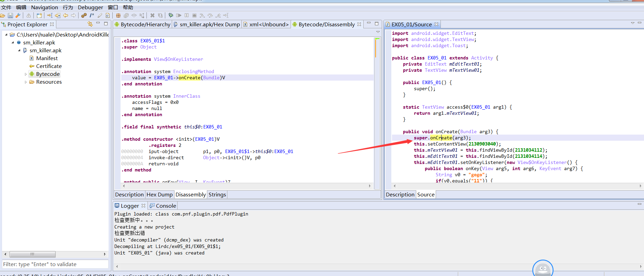The width and height of the screenshot is (644, 276).
Task: Click the pencil rename toolbar icon
Action: pyautogui.click(x=100, y=15)
